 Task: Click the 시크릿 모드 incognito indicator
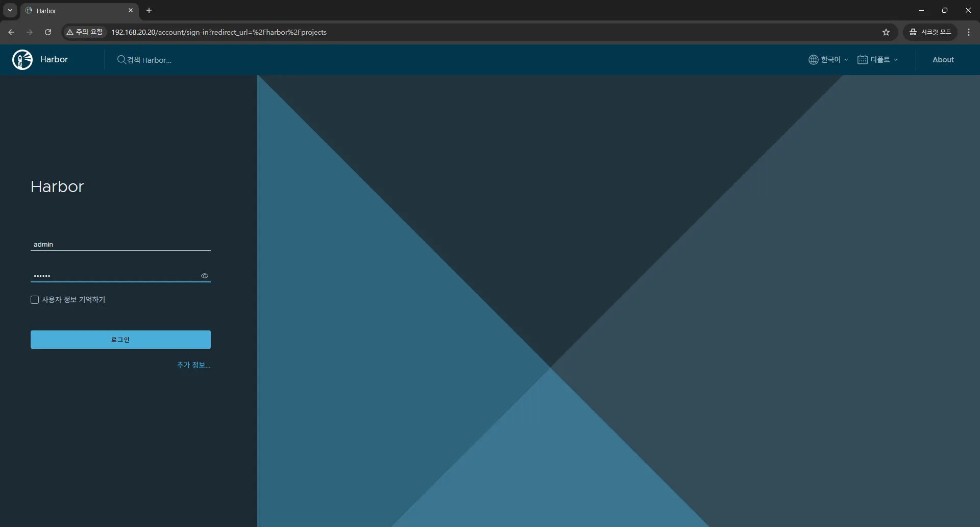click(x=930, y=32)
